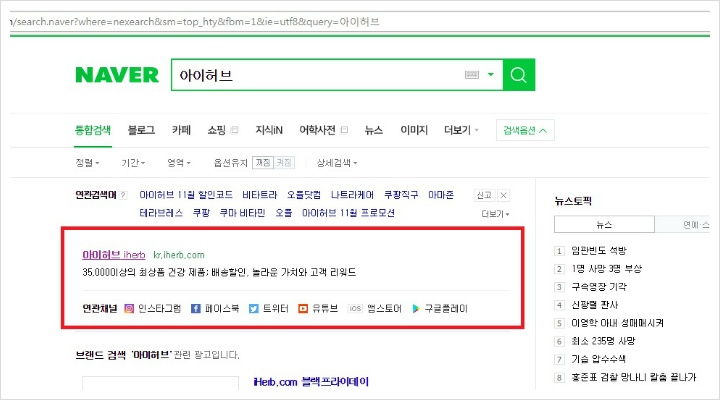Screen dimensions: 720x400
Task: Open the 구글플레이 channel link
Action: tap(446, 309)
